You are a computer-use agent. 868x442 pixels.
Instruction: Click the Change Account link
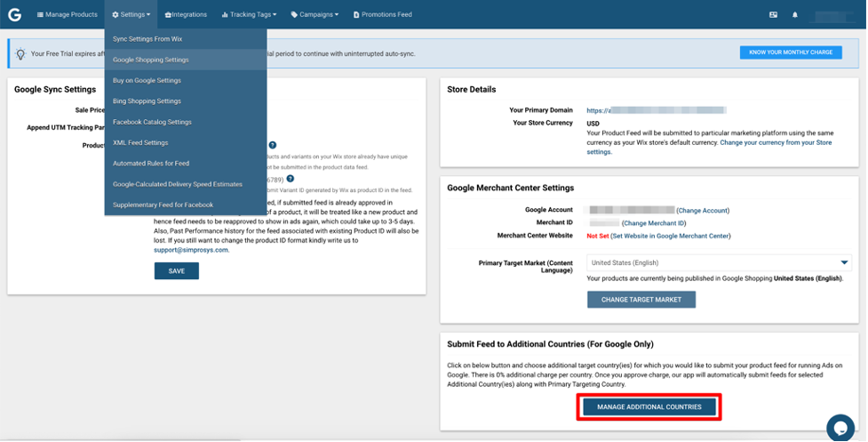tap(703, 211)
